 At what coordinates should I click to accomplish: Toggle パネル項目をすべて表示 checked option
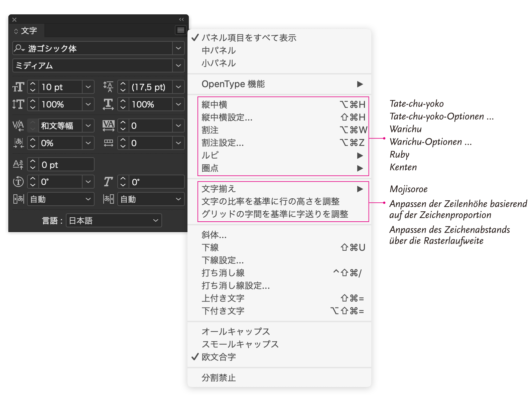click(x=249, y=38)
